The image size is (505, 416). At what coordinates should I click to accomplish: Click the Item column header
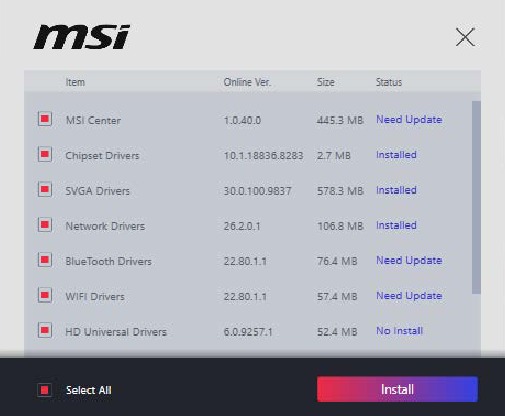coord(75,82)
